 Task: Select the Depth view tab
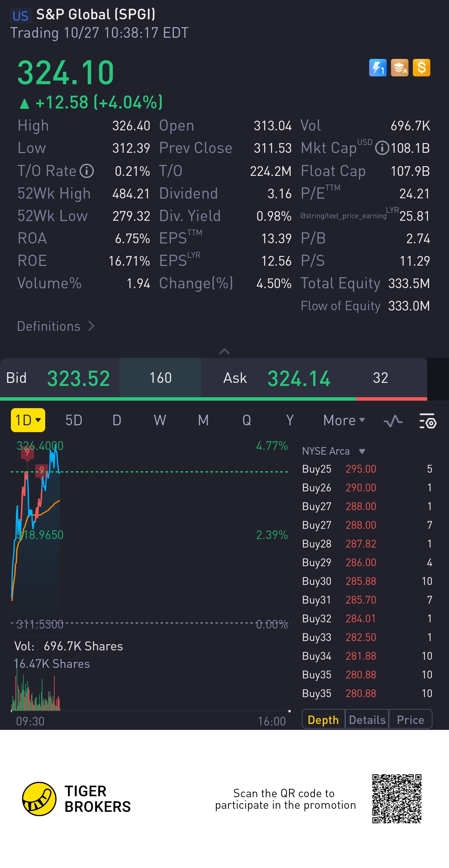point(323,720)
